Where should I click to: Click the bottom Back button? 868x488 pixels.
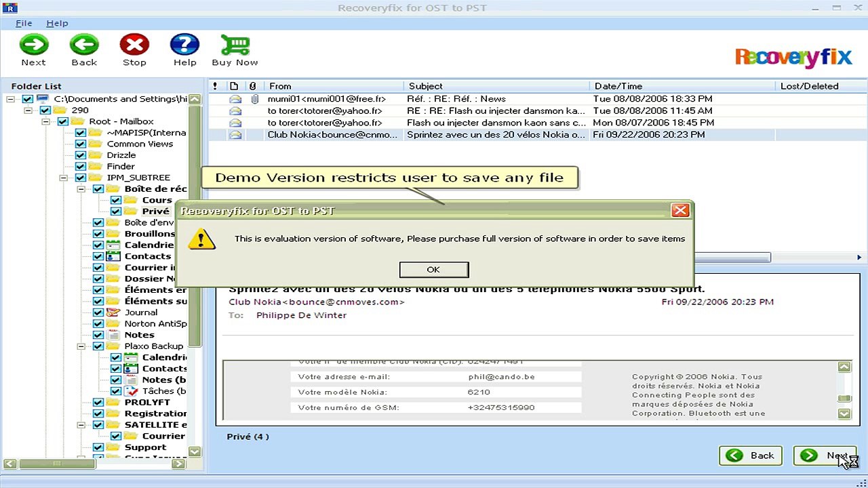[x=751, y=455]
